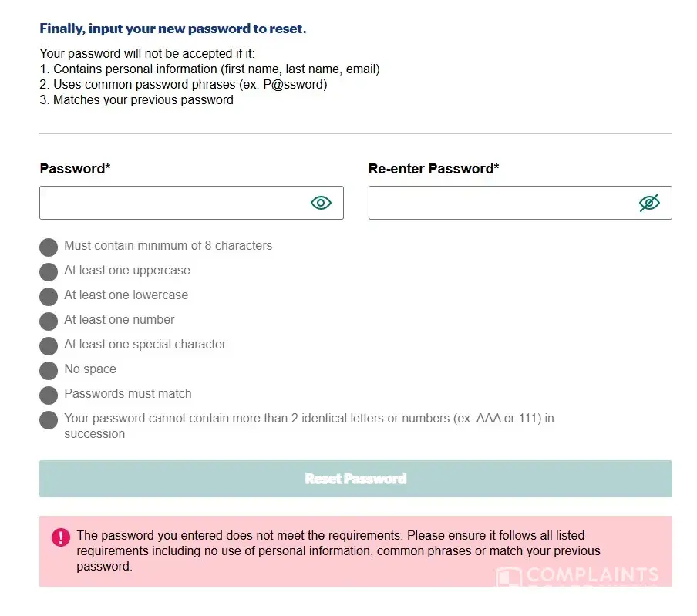Click the minimum 8 characters indicator circle
697x616 pixels.
click(x=49, y=247)
